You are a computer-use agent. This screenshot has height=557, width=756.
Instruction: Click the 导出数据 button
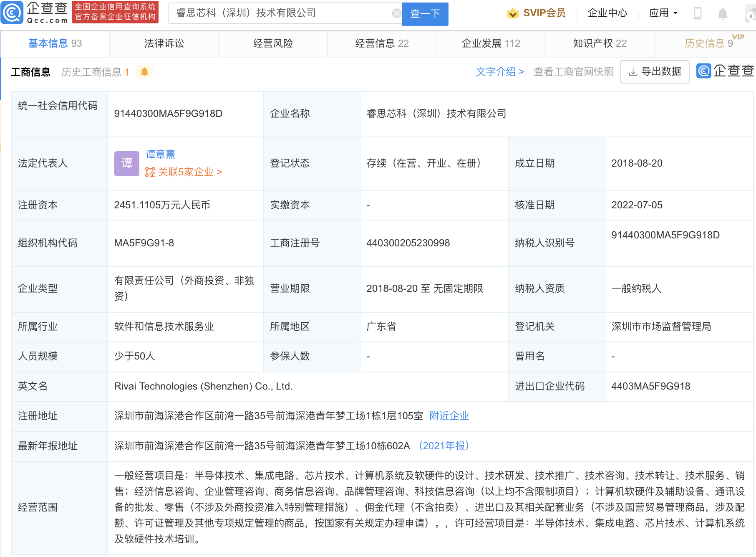coord(655,72)
